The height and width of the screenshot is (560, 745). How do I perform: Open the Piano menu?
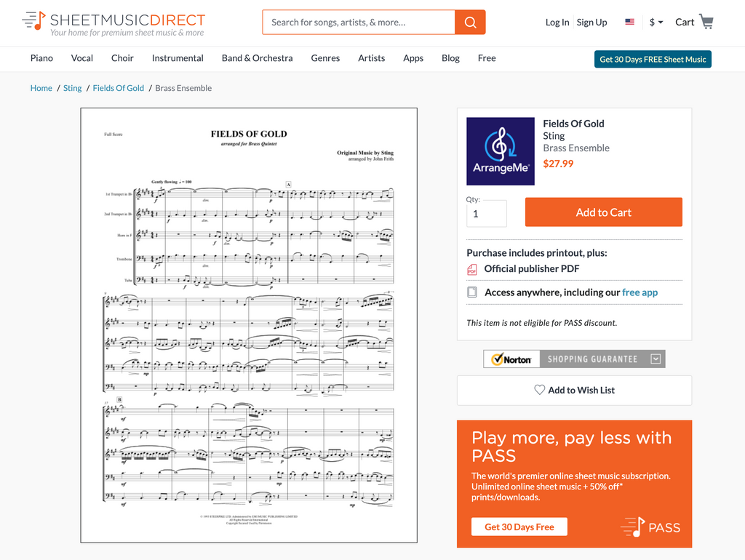[41, 58]
